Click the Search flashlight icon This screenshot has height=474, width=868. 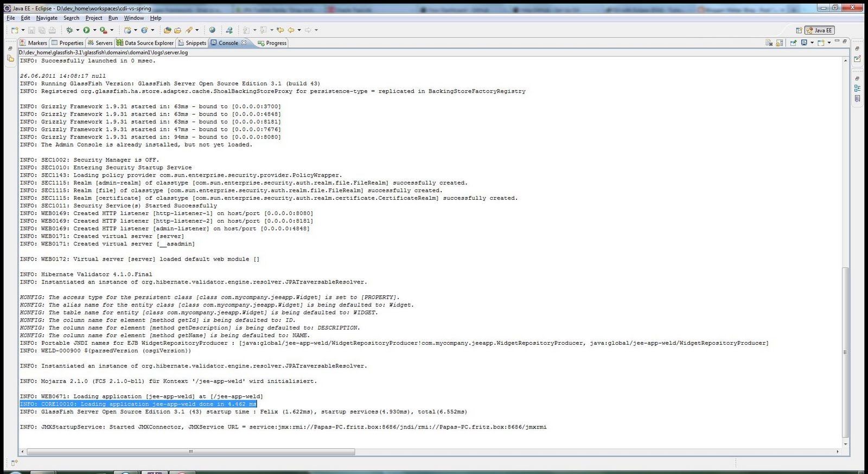(189, 30)
